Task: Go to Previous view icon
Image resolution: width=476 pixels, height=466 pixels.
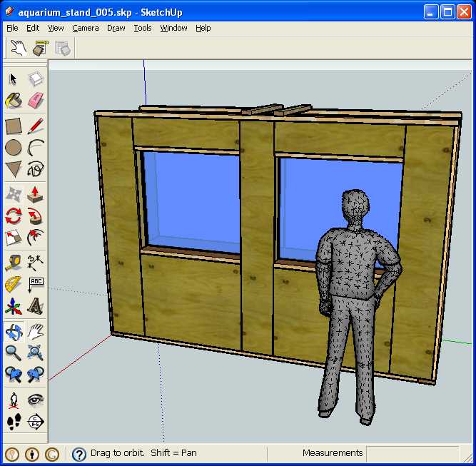Action: pyautogui.click(x=14, y=375)
